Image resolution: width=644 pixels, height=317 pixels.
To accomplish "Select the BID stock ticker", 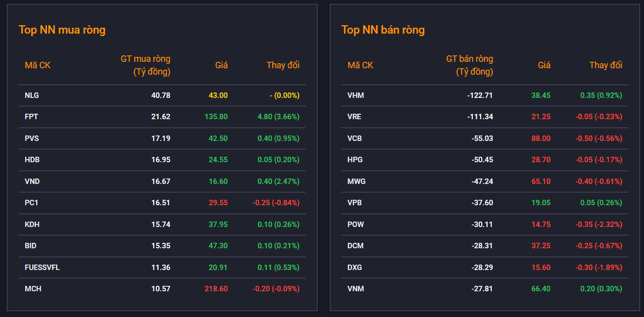I will click(x=31, y=246).
